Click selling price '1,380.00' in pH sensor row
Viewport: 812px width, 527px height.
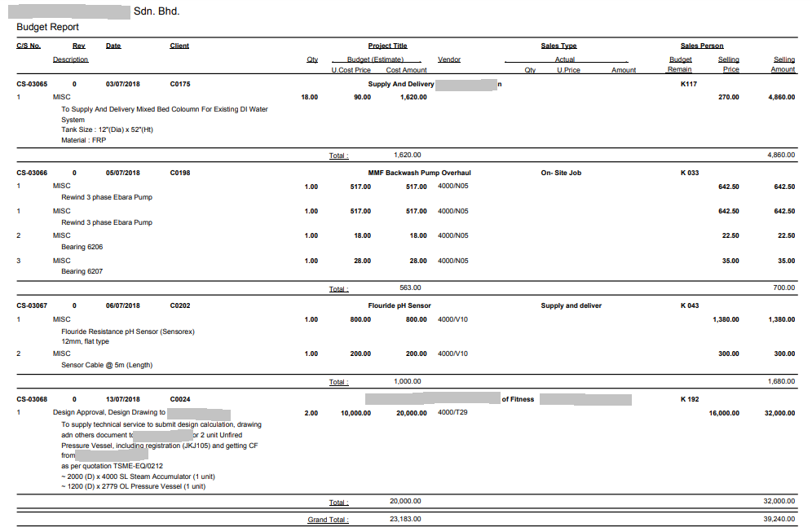(x=726, y=319)
